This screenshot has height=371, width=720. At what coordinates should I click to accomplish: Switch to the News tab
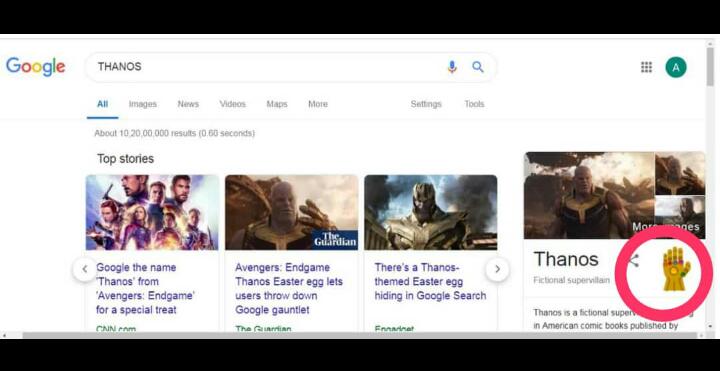pyautogui.click(x=188, y=104)
